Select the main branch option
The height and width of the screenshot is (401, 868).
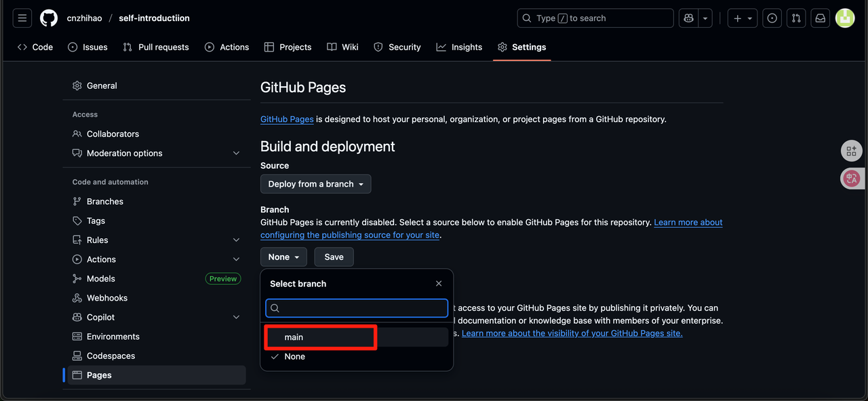click(294, 337)
